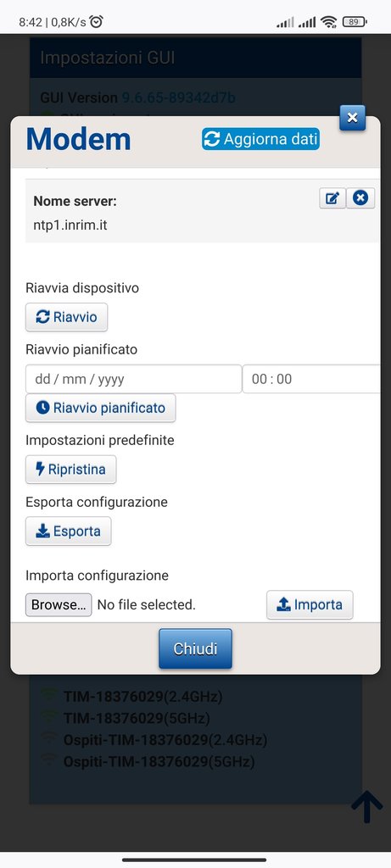
Task: Tap the scroll-to-top arrow icon
Action: (x=366, y=806)
